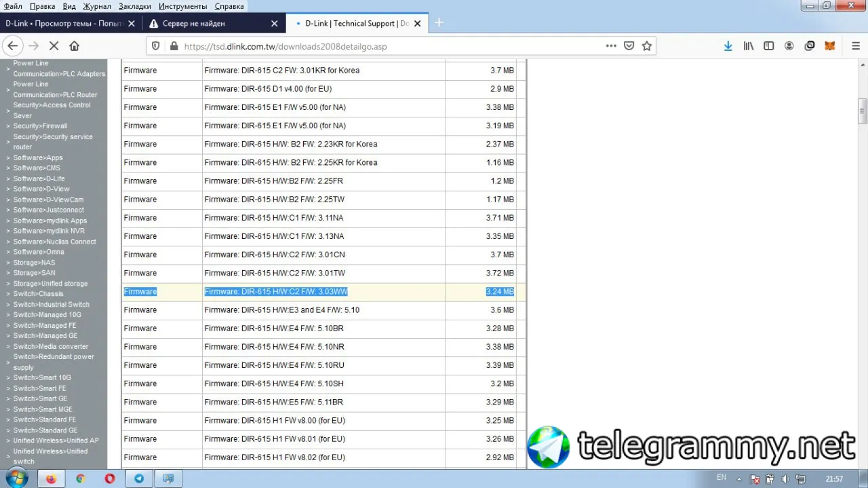Image resolution: width=868 pixels, height=488 pixels.
Task: Open the Security>Firewall sidebar link
Action: pos(40,126)
